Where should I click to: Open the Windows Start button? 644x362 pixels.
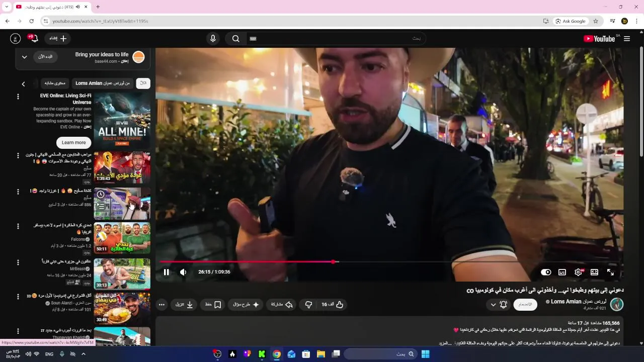pyautogui.click(x=425, y=354)
